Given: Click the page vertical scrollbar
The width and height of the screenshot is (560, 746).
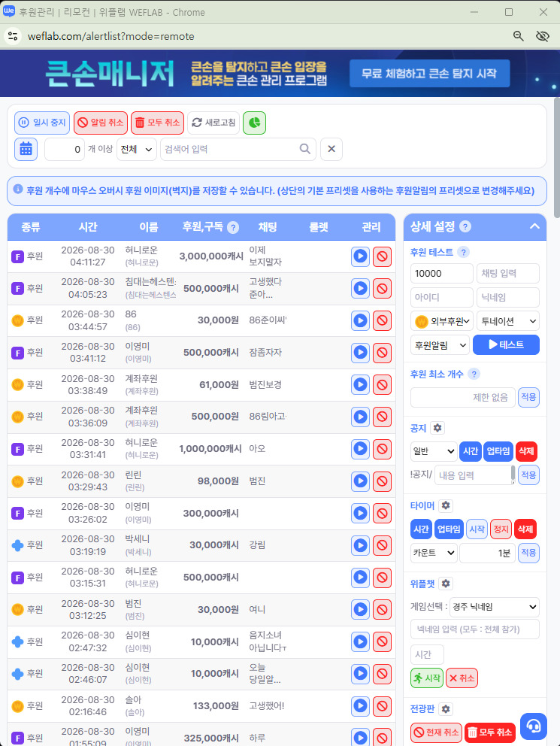Looking at the screenshot, I should (x=557, y=157).
